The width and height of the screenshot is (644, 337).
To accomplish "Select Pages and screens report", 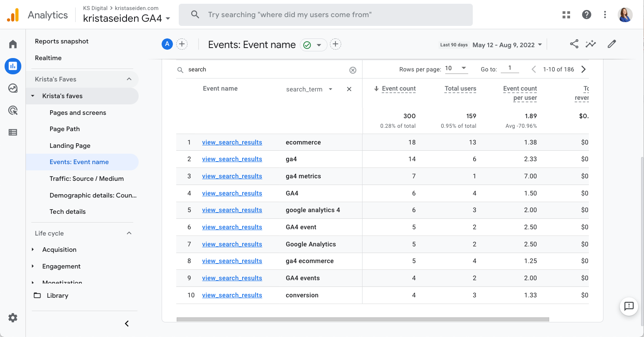I will tap(78, 113).
